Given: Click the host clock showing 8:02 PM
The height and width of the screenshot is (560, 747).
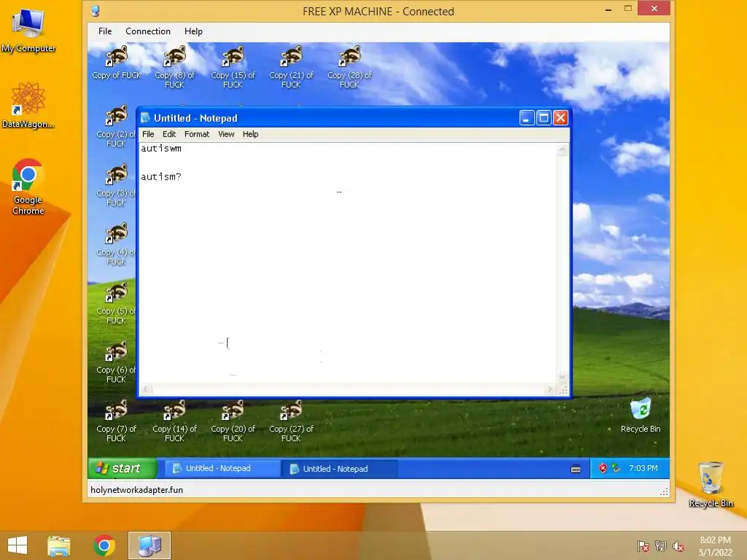Looking at the screenshot, I should [x=715, y=546].
